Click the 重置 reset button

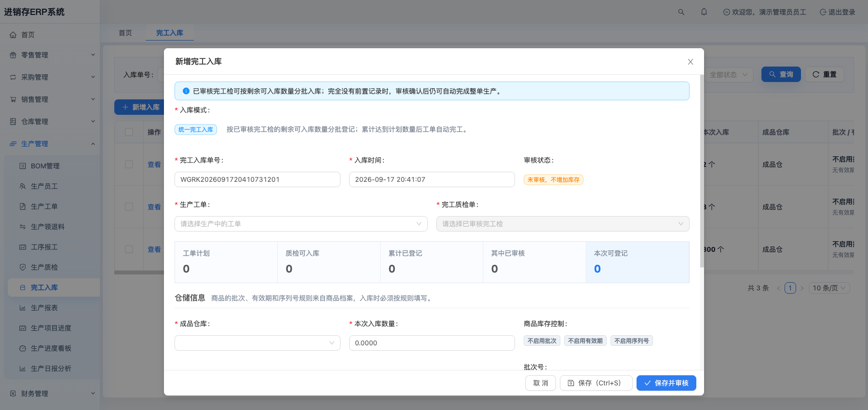(x=825, y=74)
